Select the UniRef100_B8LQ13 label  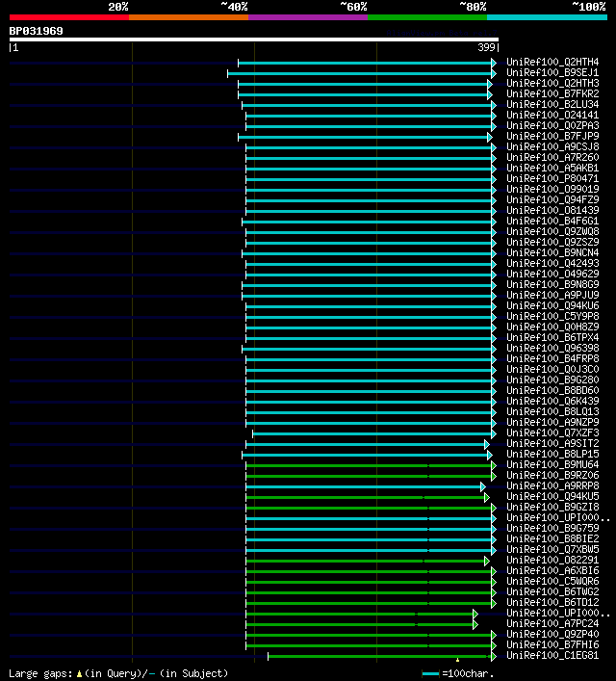pos(552,411)
